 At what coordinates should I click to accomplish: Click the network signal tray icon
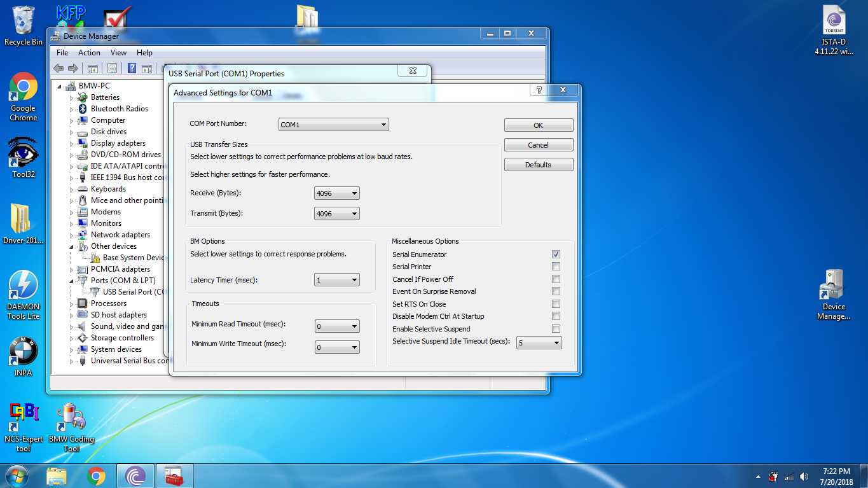click(789, 477)
